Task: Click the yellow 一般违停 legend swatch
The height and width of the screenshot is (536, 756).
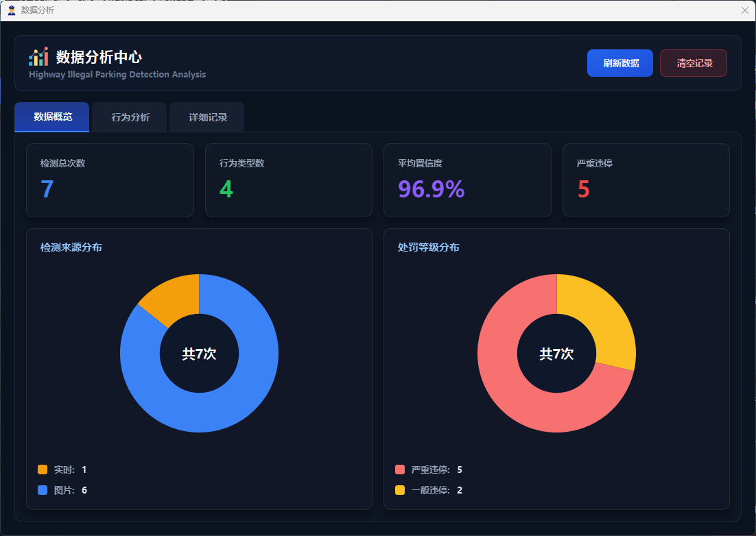Action: pos(400,490)
